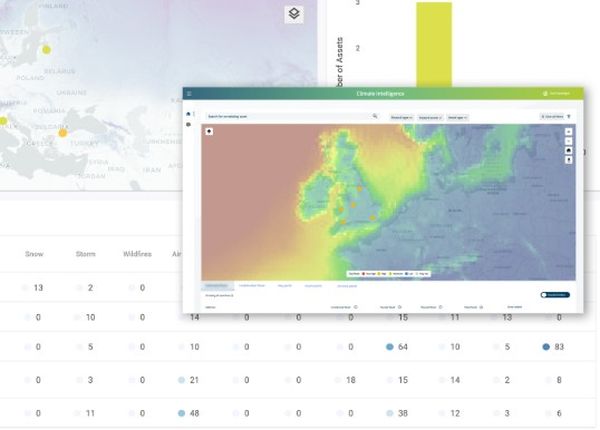The height and width of the screenshot is (430, 600).
Task: Select the orange asset marker near Turkey
Action: [63, 133]
